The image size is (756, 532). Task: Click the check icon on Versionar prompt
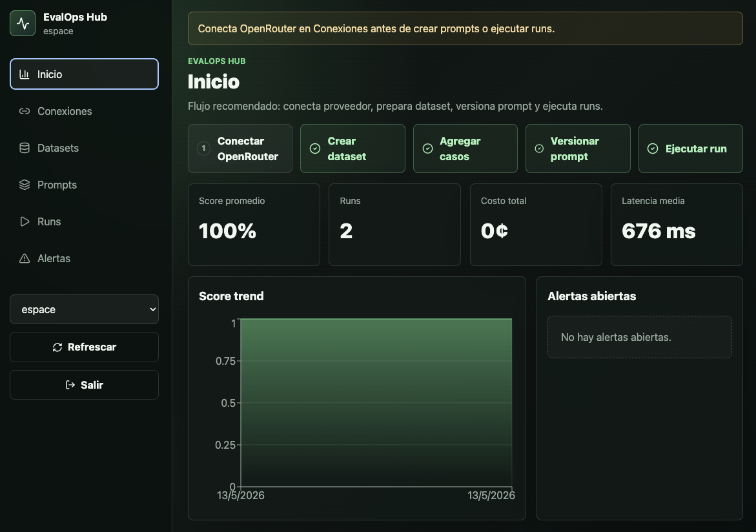(540, 148)
